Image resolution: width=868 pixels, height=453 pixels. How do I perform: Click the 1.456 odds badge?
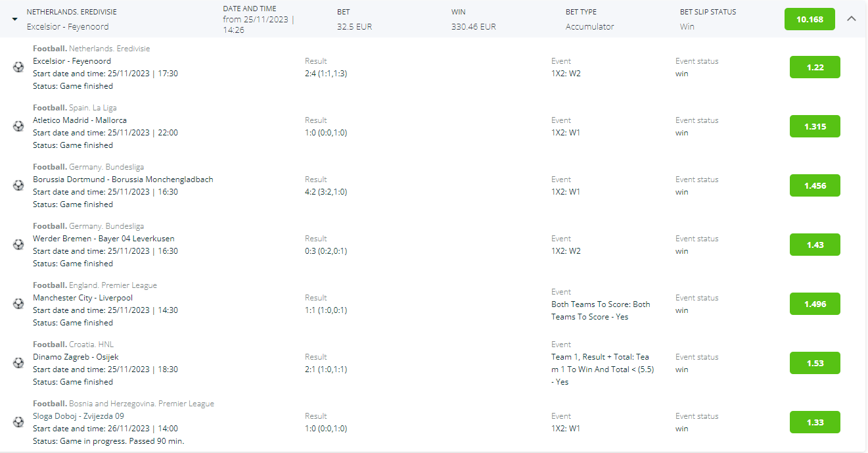coord(815,185)
